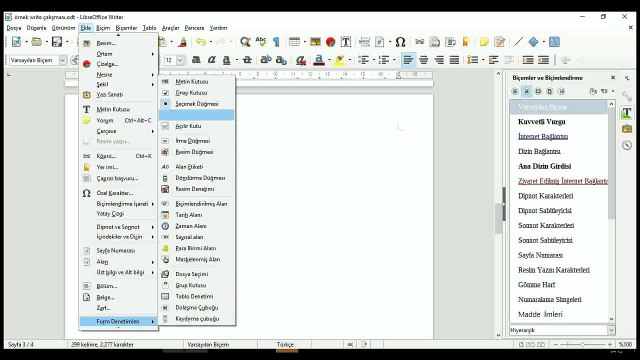Expand the Çerçeve submenu
Screen dimensions: 640x360
pos(118,131)
